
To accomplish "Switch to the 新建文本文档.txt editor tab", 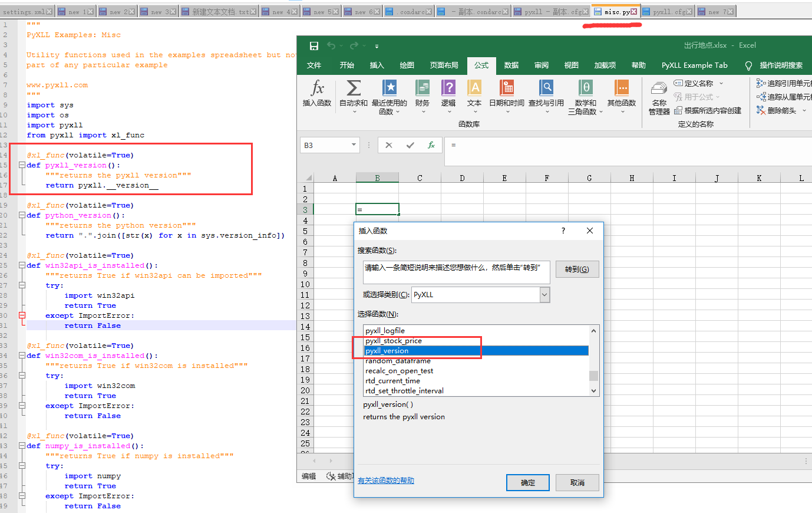I will pyautogui.click(x=218, y=12).
